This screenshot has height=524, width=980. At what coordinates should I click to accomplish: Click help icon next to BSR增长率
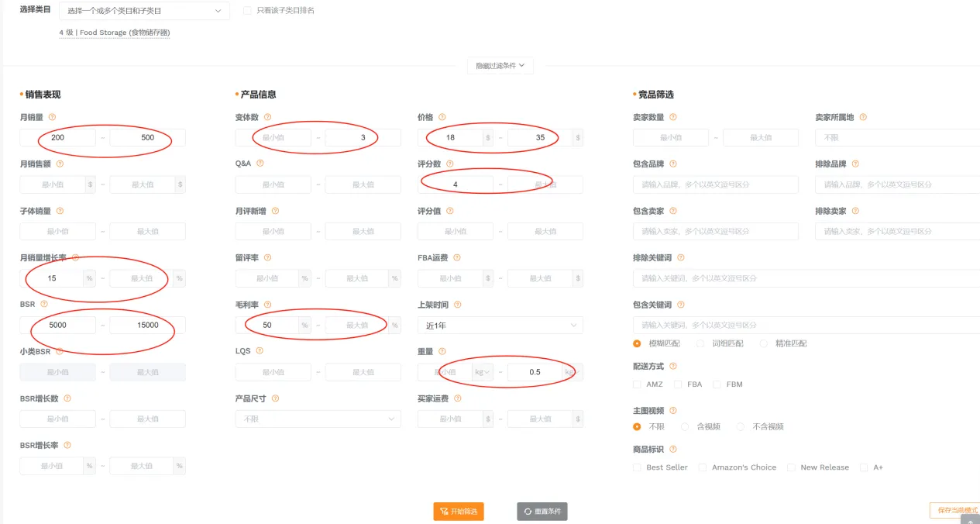point(67,445)
